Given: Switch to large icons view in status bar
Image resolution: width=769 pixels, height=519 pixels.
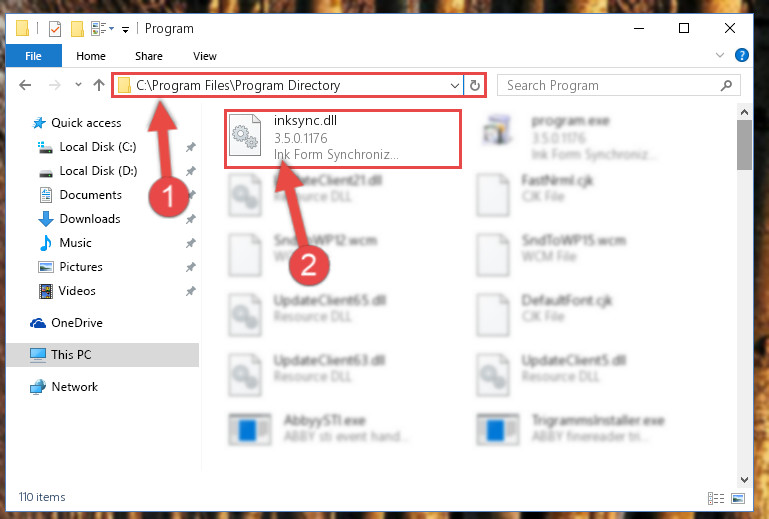Looking at the screenshot, I should pyautogui.click(x=738, y=498).
